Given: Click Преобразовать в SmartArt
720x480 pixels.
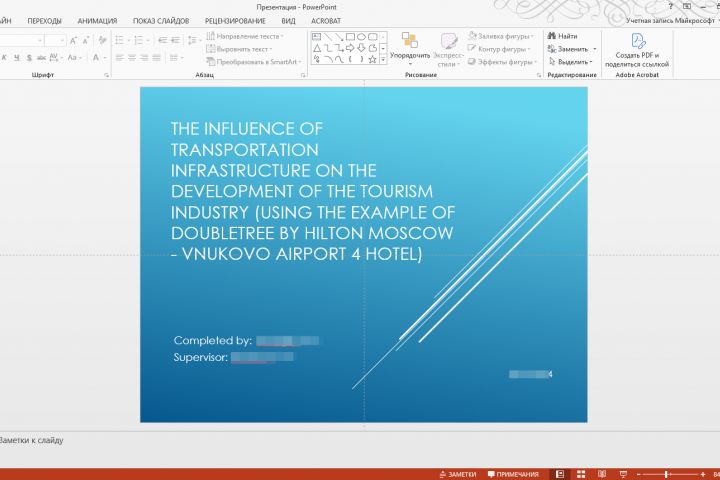Looking at the screenshot, I should pyautogui.click(x=254, y=62).
